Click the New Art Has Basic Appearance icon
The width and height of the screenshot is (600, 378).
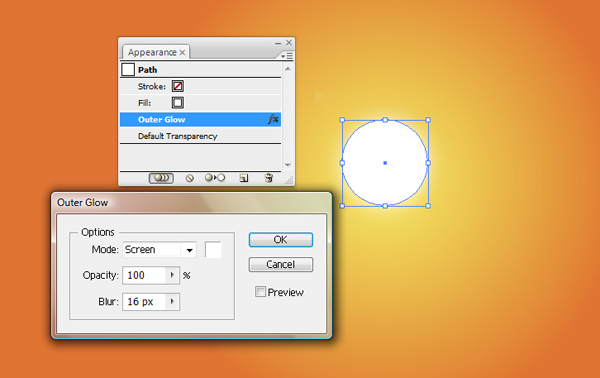tap(161, 178)
